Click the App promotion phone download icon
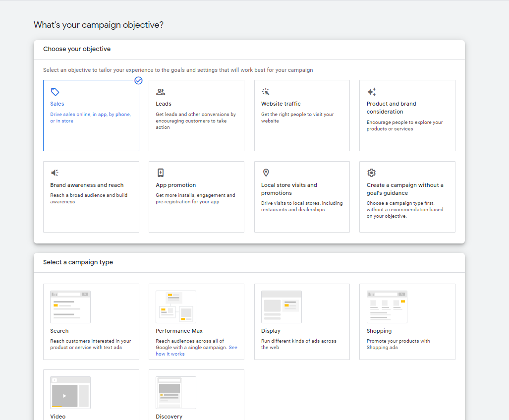Image resolution: width=509 pixels, height=420 pixels. click(x=161, y=173)
